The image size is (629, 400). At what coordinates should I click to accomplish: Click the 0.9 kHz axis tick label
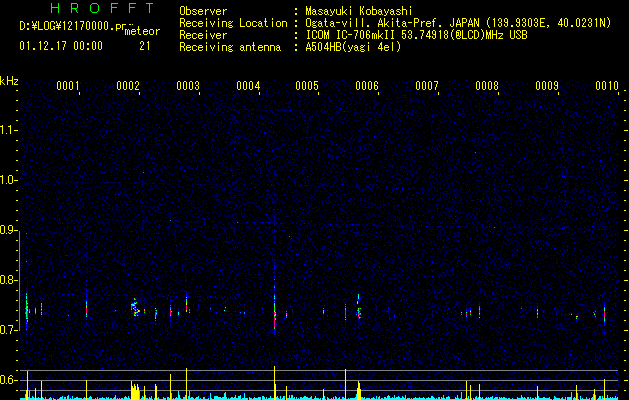click(x=7, y=230)
